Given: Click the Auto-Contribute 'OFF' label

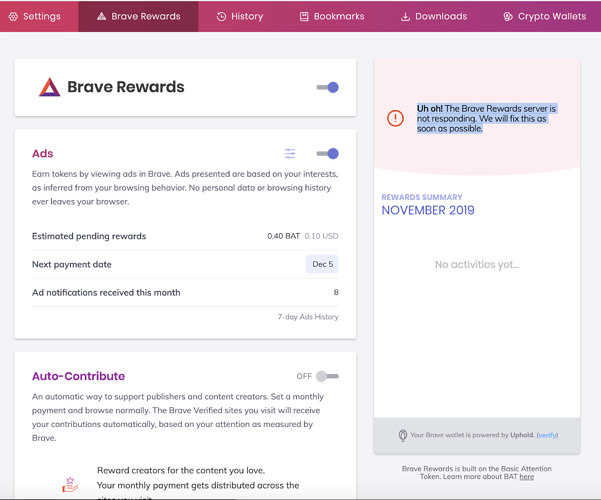Looking at the screenshot, I should click(x=304, y=377).
